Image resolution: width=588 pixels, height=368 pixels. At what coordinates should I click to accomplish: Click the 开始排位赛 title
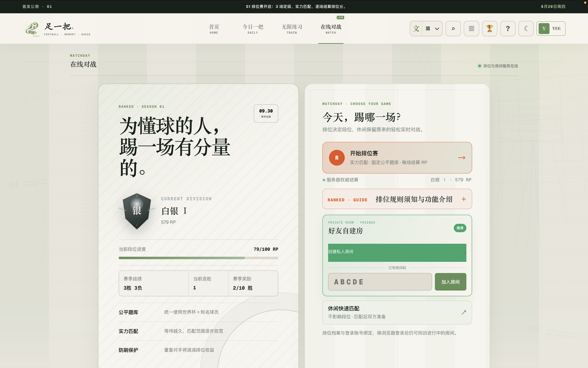click(x=364, y=153)
